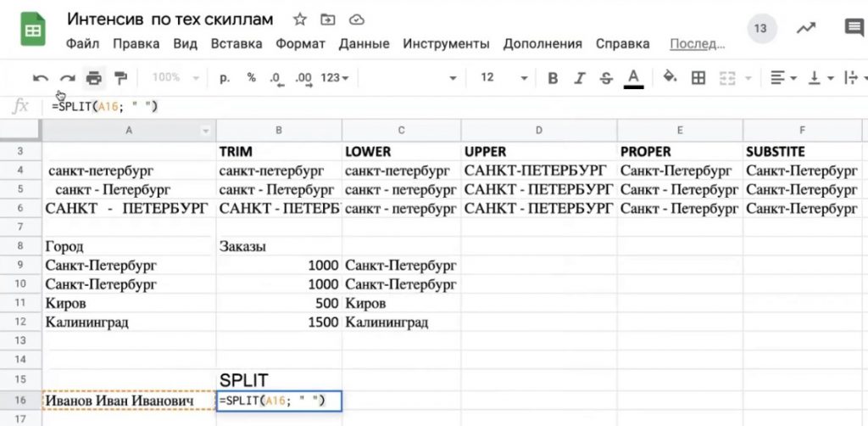Select Киров in column C

point(401,303)
